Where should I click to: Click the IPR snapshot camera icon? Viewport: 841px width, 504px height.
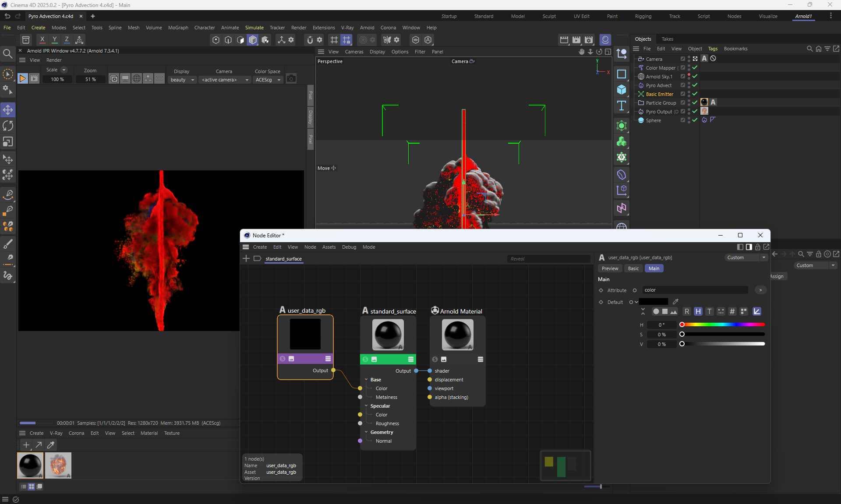(291, 79)
